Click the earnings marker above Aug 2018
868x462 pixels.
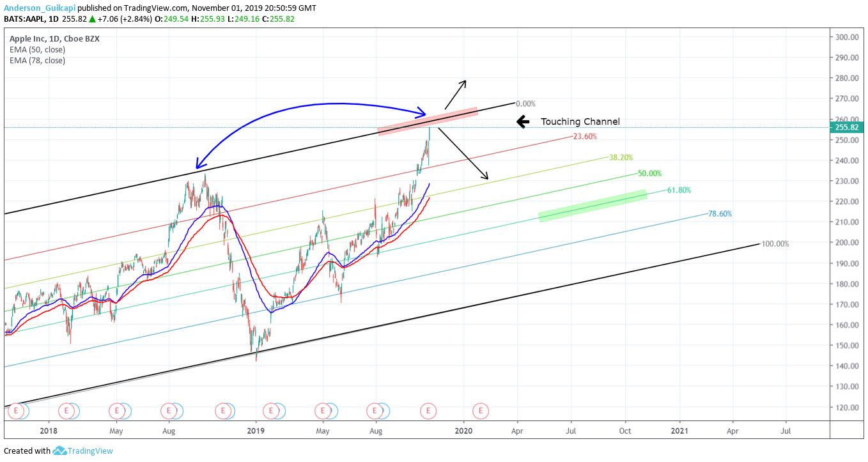tap(169, 410)
